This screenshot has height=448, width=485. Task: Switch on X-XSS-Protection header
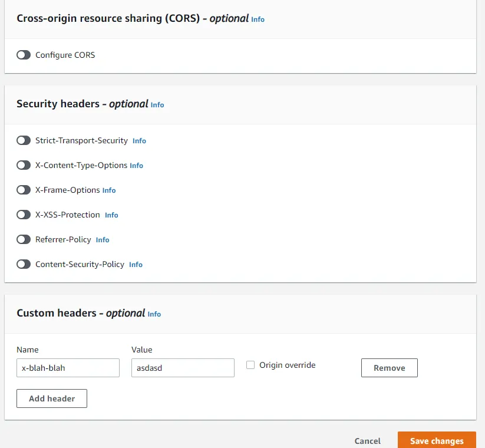[24, 215]
